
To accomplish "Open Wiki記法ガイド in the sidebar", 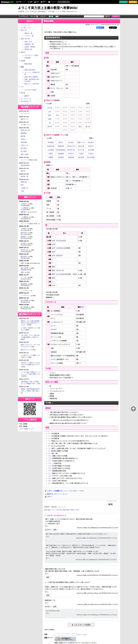I will click(26, 101).
